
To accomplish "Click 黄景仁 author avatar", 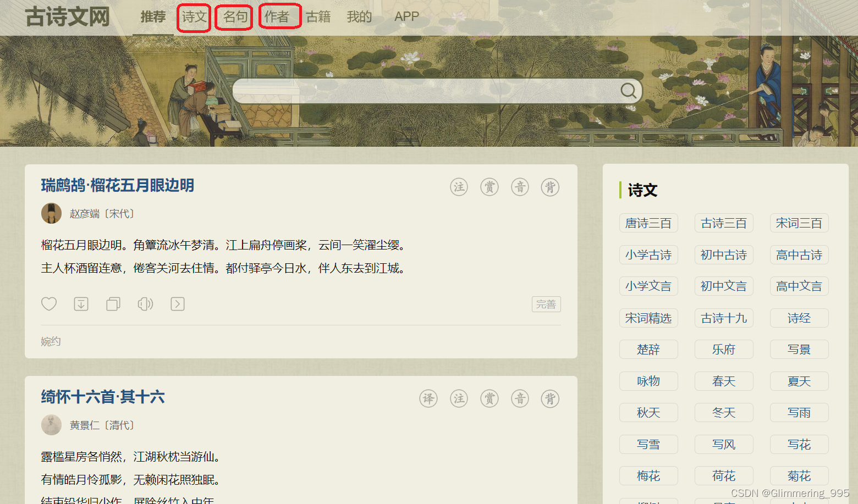I will pos(51,425).
